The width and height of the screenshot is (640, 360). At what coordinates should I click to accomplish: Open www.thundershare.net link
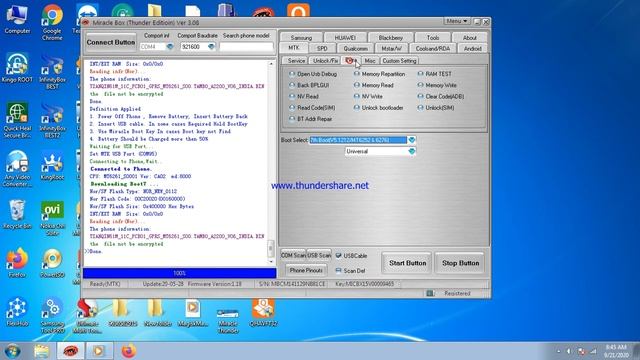click(320, 186)
